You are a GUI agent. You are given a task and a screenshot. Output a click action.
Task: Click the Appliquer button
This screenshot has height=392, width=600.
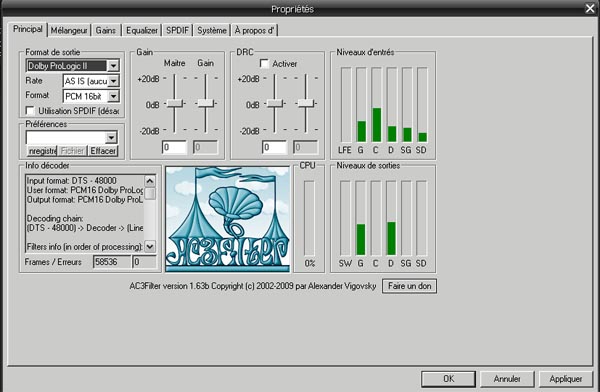coord(566,379)
